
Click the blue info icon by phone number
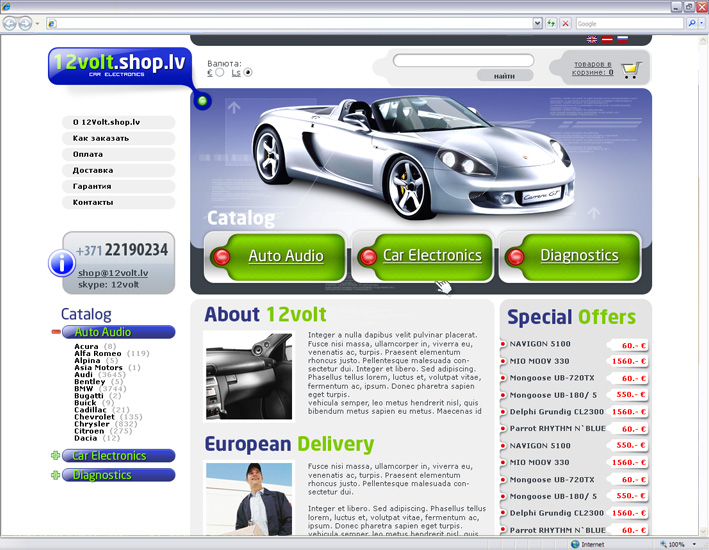coord(61,262)
